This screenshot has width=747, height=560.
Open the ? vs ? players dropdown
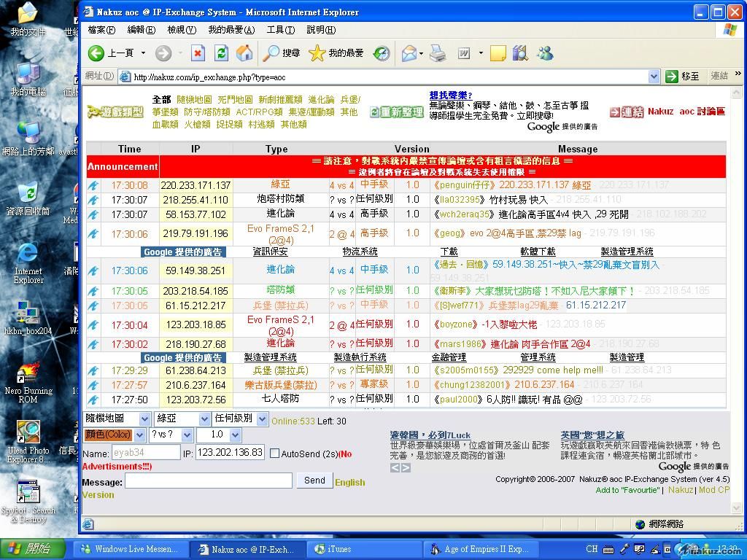point(187,435)
